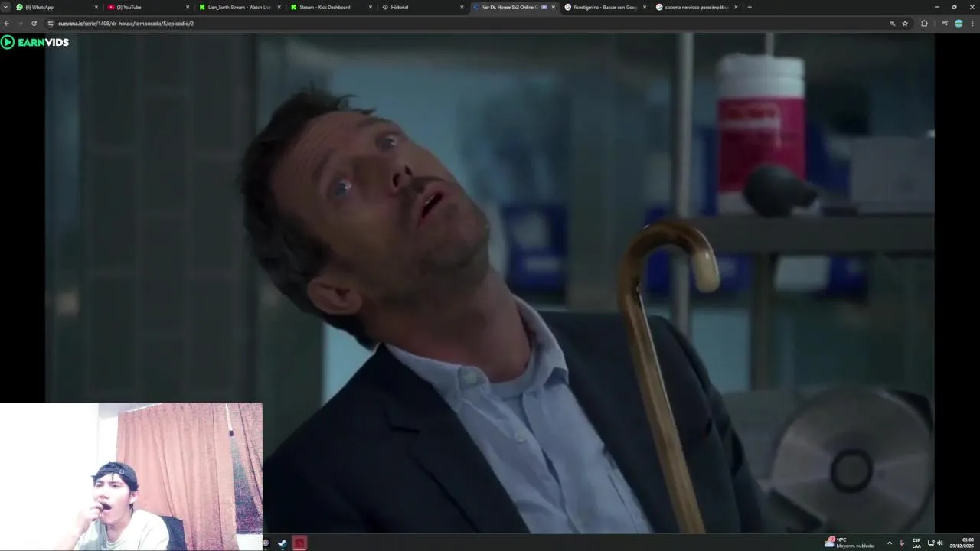Open the tab search dropdown arrow
This screenshot has height=551, width=980.
pos(5,7)
